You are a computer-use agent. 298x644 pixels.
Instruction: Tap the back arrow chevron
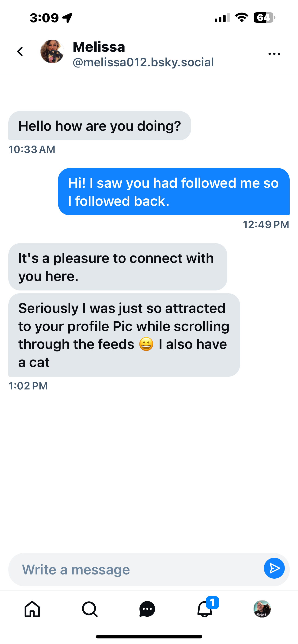(x=20, y=52)
